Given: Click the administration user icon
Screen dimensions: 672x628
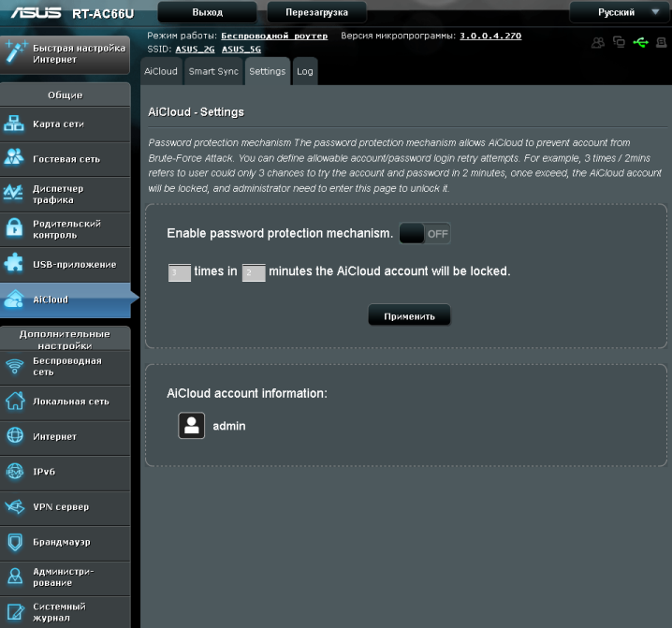Looking at the screenshot, I should tap(15, 577).
